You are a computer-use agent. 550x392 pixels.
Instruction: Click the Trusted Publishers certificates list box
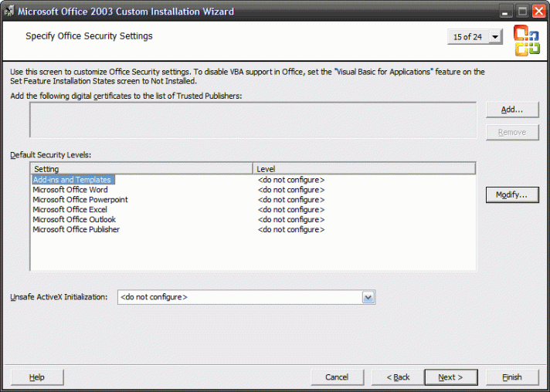click(253, 120)
